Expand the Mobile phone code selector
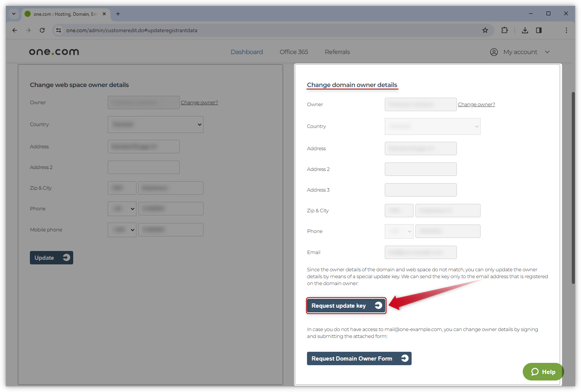This screenshot has width=581, height=392. point(122,230)
